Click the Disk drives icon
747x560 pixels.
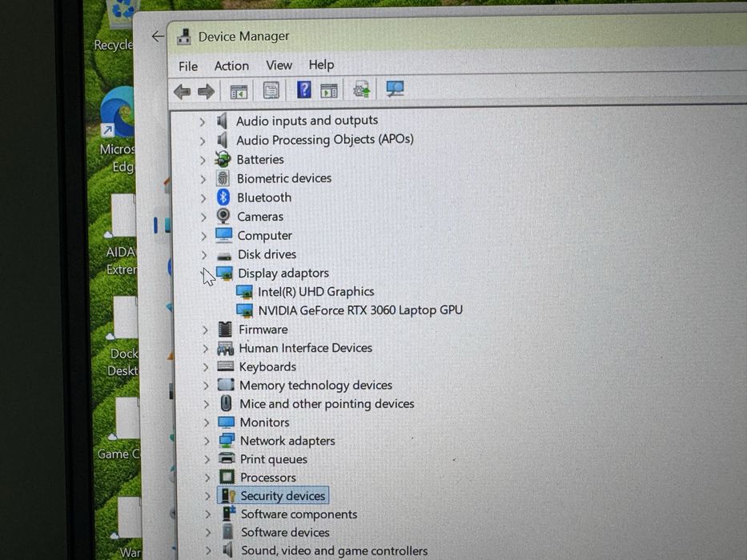[x=224, y=256]
